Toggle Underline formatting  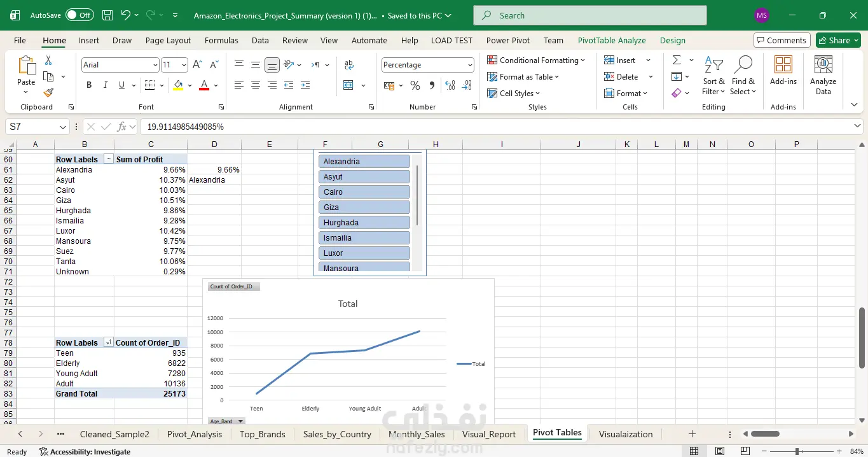coord(121,85)
